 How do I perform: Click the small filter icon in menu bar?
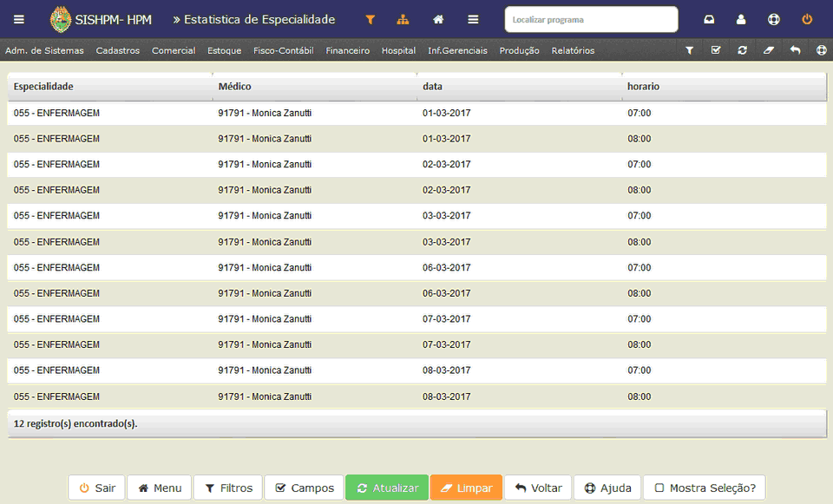click(x=689, y=50)
